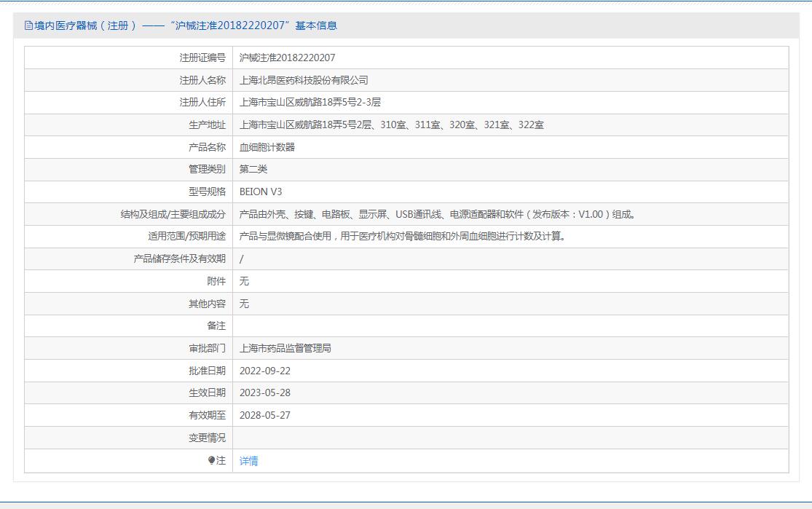Click the 生产地址 label

207,125
